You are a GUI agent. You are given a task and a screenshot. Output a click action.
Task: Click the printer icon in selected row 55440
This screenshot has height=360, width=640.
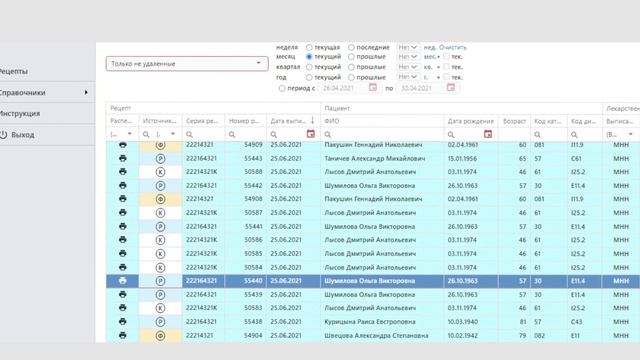pos(122,281)
